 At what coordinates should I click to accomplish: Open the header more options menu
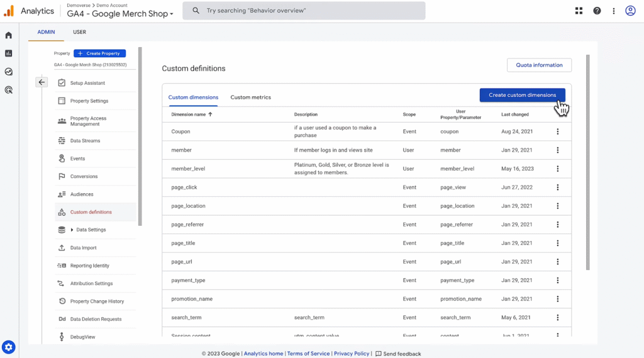[x=614, y=11]
